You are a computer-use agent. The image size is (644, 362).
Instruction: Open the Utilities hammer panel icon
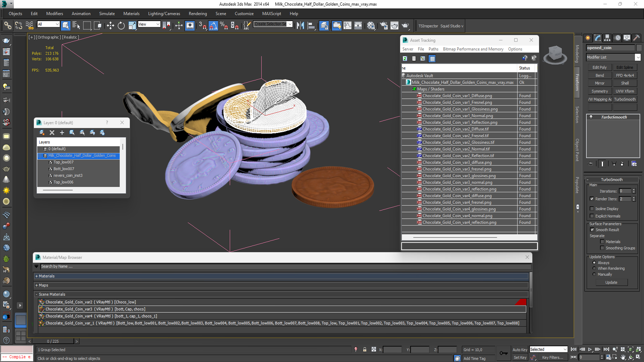click(x=636, y=38)
